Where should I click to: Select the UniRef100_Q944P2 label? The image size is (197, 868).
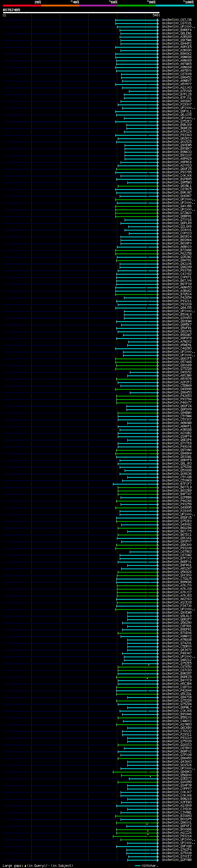pyautogui.click(x=177, y=43)
